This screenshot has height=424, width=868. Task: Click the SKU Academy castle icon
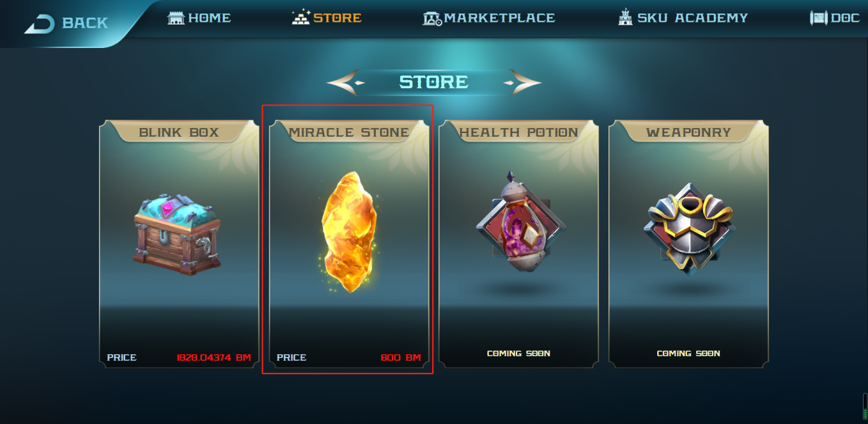(625, 17)
